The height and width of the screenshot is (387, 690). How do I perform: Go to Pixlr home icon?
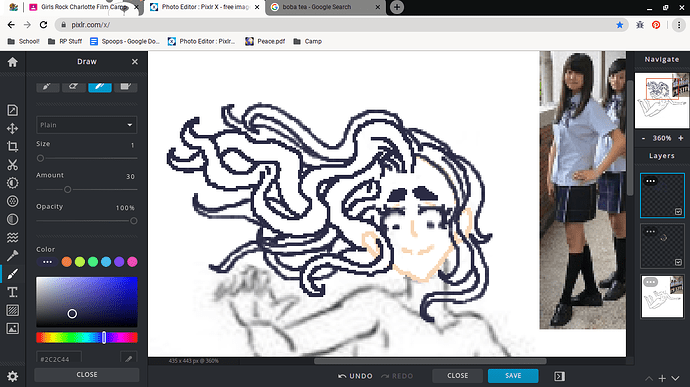(x=12, y=62)
